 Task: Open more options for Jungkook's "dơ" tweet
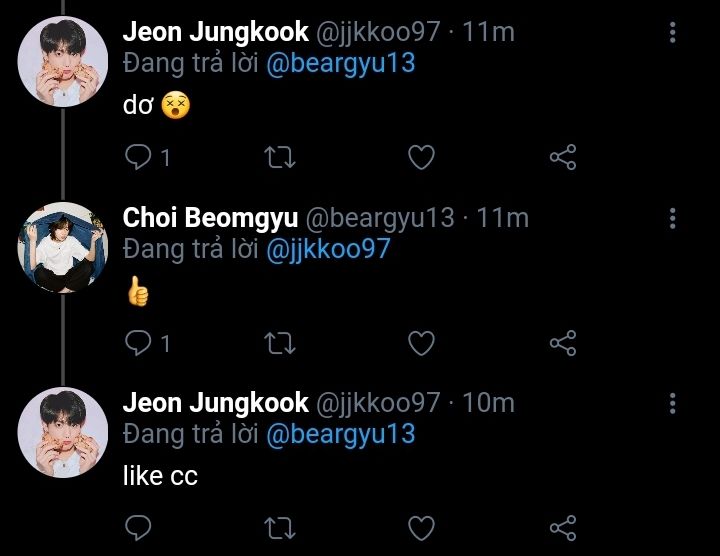tap(673, 32)
